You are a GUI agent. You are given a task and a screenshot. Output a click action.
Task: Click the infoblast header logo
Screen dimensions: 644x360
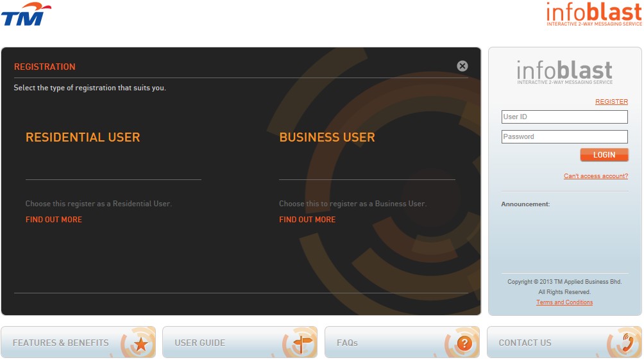[594, 14]
